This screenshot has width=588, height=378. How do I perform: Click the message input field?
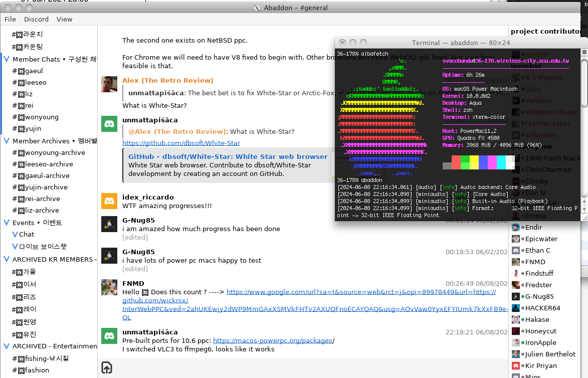click(x=311, y=368)
